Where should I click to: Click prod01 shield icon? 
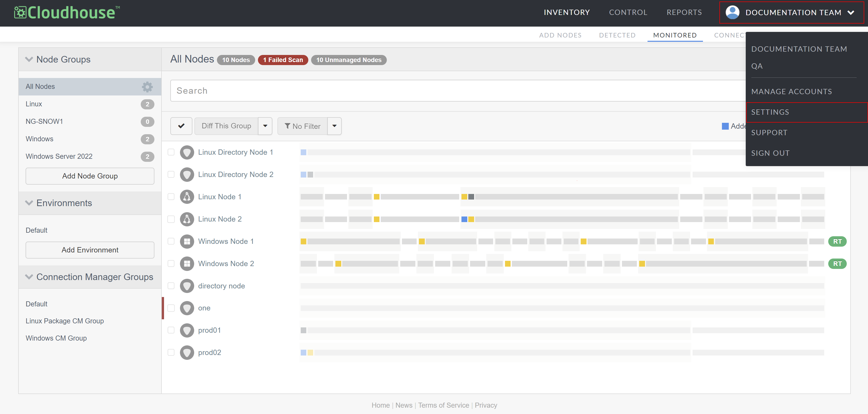pos(187,330)
